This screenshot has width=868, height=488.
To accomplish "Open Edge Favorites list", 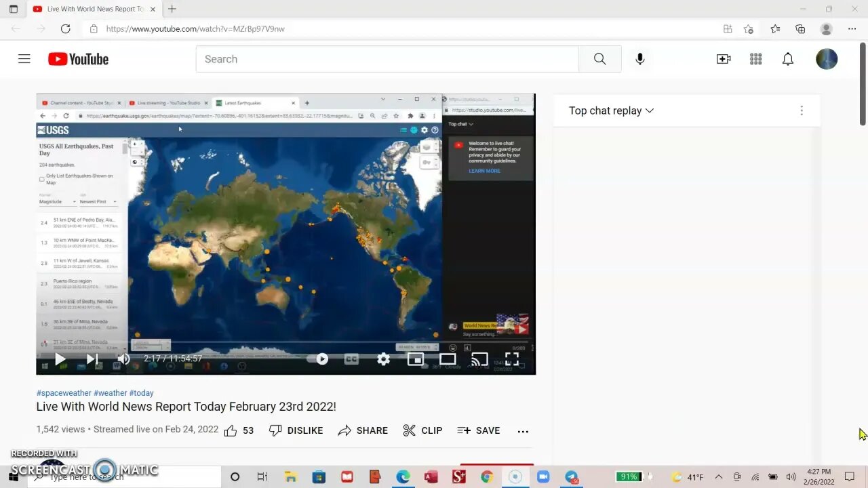I will (775, 28).
